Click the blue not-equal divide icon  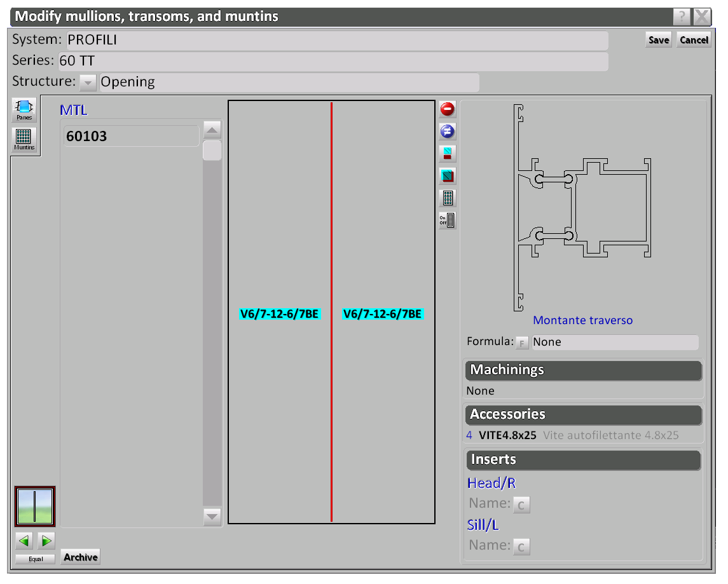pyautogui.click(x=447, y=132)
